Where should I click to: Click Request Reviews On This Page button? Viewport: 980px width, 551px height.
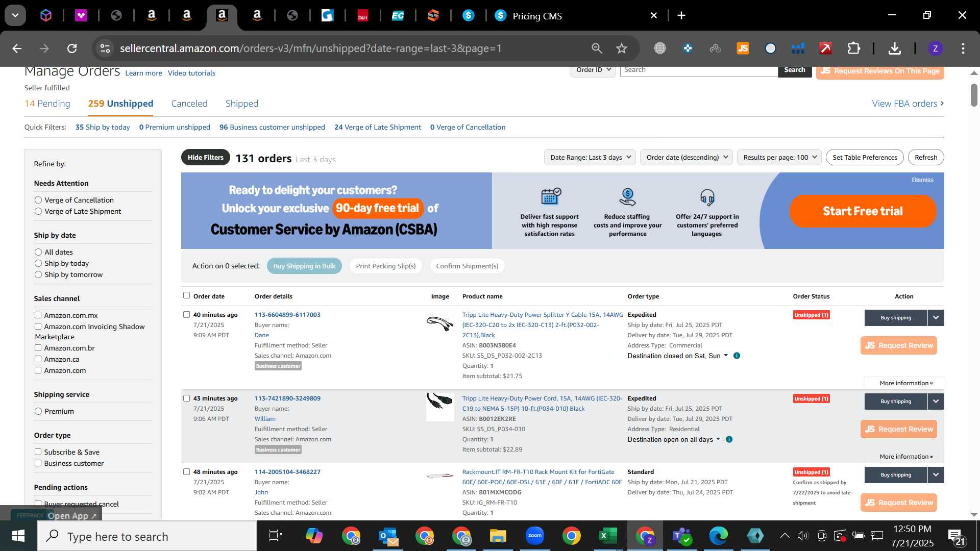[x=880, y=71]
